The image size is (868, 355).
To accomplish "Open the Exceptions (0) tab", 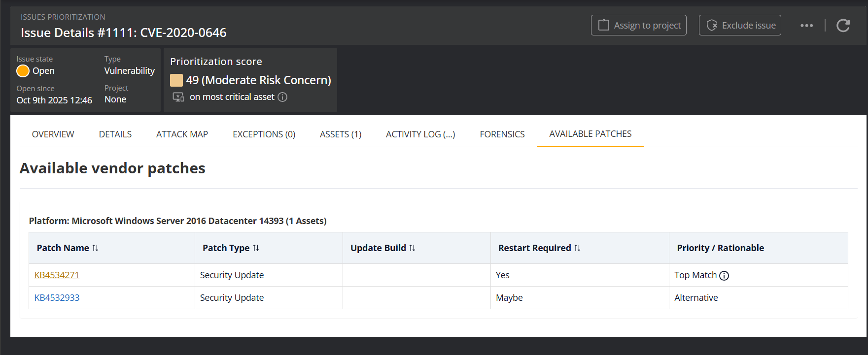I will click(264, 134).
